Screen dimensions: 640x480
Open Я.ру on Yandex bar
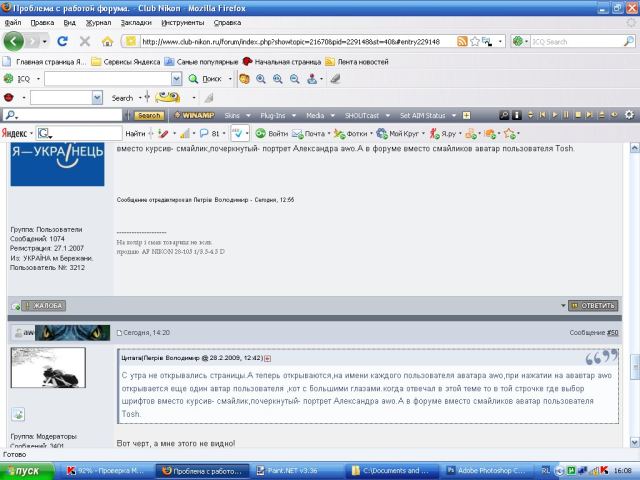tap(443, 133)
